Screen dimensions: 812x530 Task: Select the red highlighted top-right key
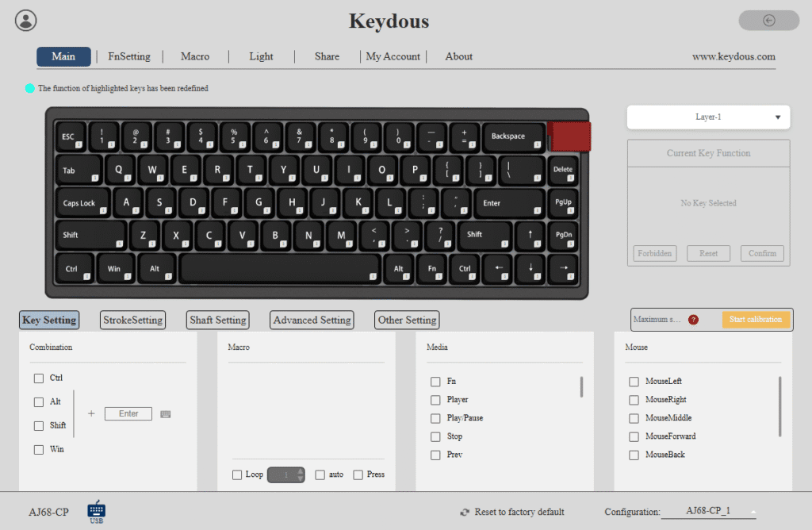tap(569, 136)
